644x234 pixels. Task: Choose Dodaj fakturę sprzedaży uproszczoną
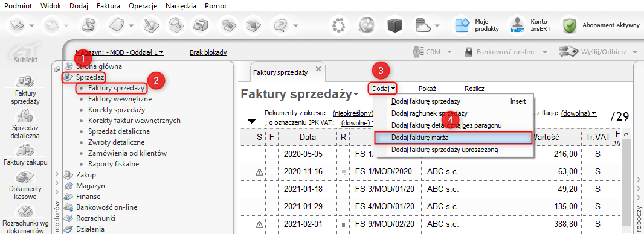454,150
